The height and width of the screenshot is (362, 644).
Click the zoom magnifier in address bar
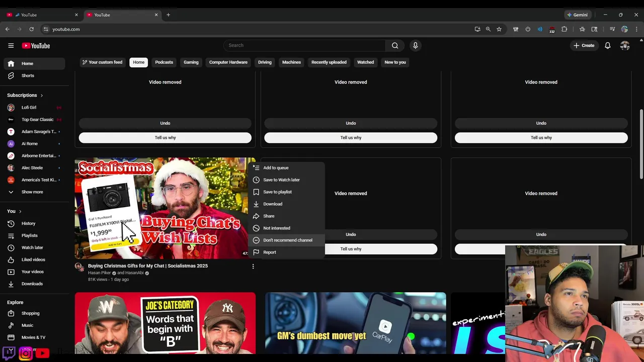[488, 29]
